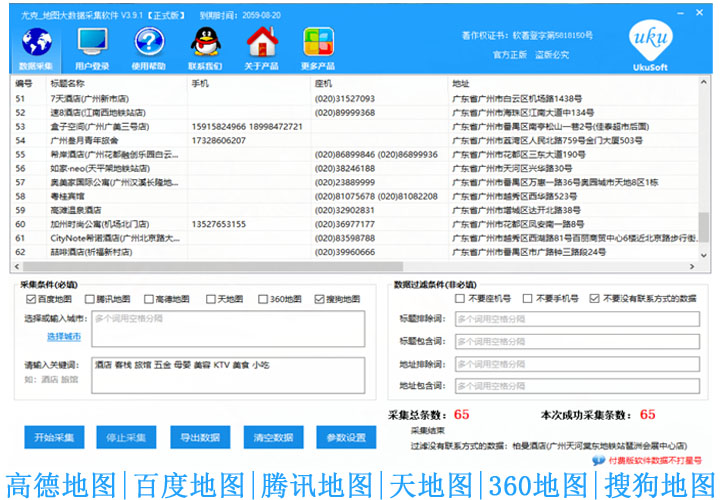Click the horizontal scrollbar thumb
720x500 pixels.
pos(213,266)
